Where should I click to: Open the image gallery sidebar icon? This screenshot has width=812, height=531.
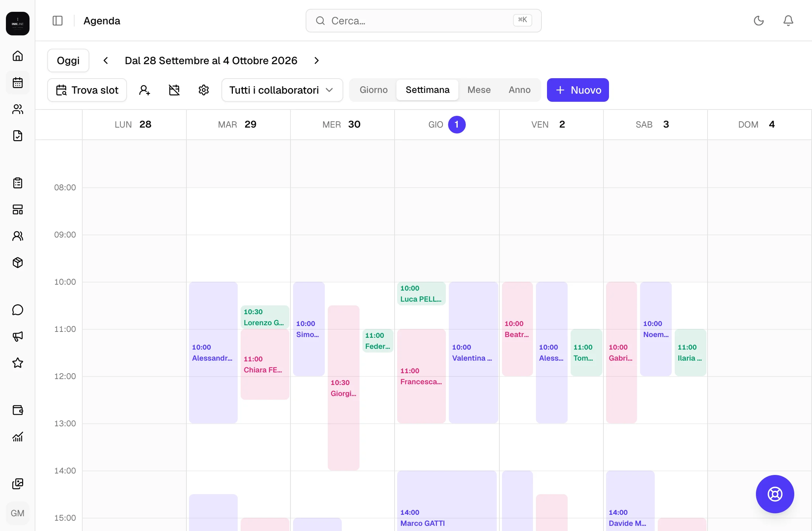click(x=18, y=484)
